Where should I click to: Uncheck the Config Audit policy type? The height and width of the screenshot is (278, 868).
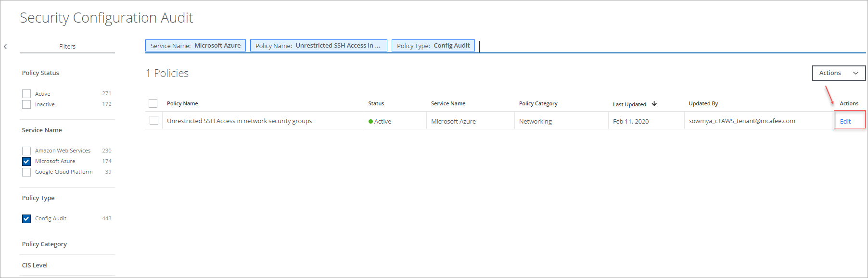(26, 219)
